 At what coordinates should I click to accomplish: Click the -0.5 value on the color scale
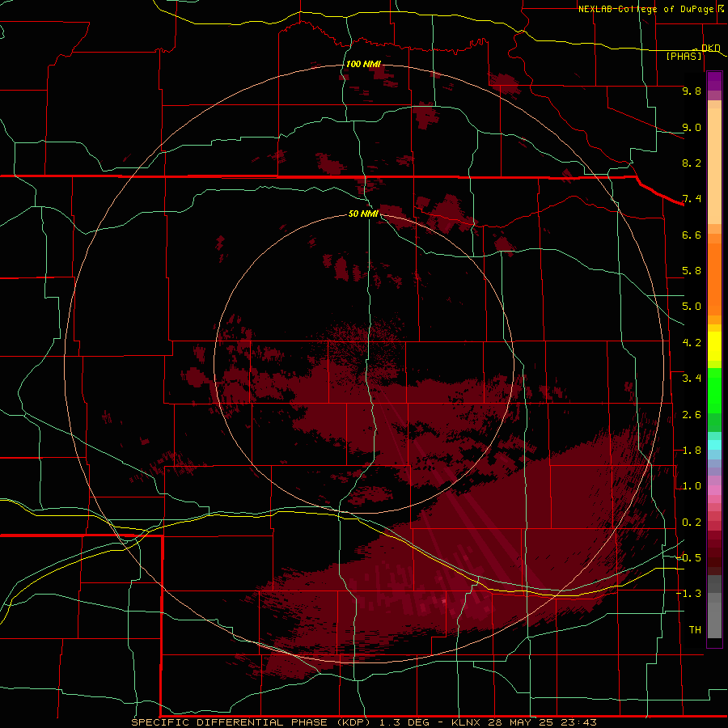[x=688, y=558]
